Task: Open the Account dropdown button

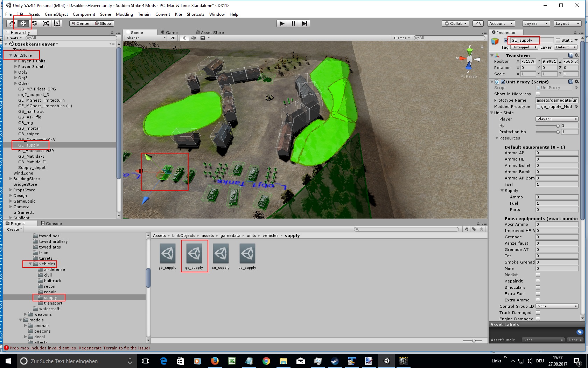Action: point(501,23)
